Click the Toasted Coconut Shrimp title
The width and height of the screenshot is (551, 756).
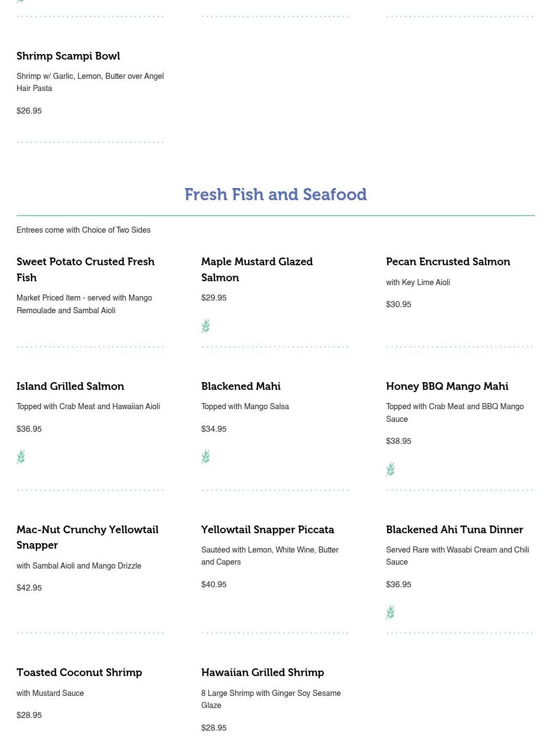click(79, 673)
